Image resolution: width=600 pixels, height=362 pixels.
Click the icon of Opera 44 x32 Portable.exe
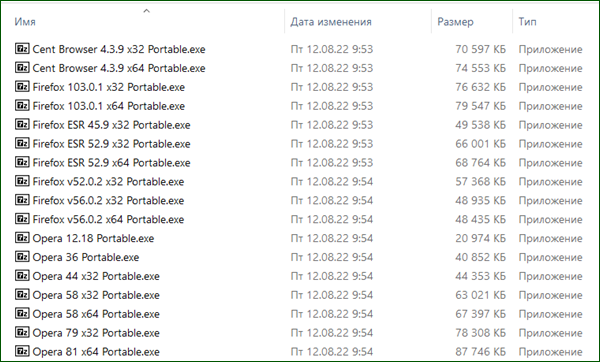pos(22,276)
